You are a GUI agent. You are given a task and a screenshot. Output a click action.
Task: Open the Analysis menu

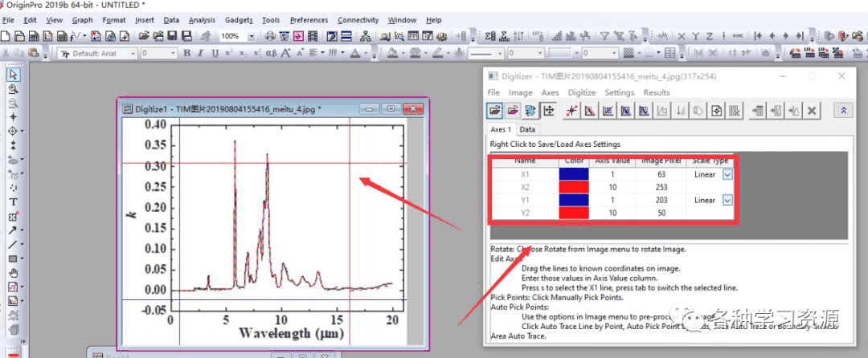click(x=202, y=20)
